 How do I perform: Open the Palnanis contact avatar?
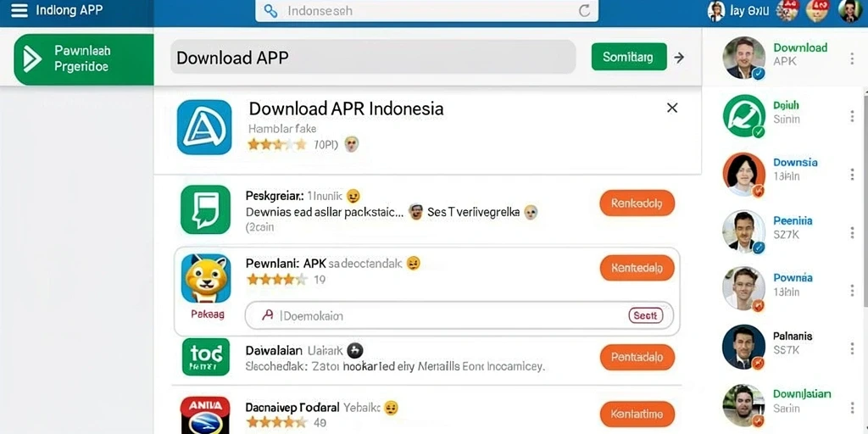744,347
